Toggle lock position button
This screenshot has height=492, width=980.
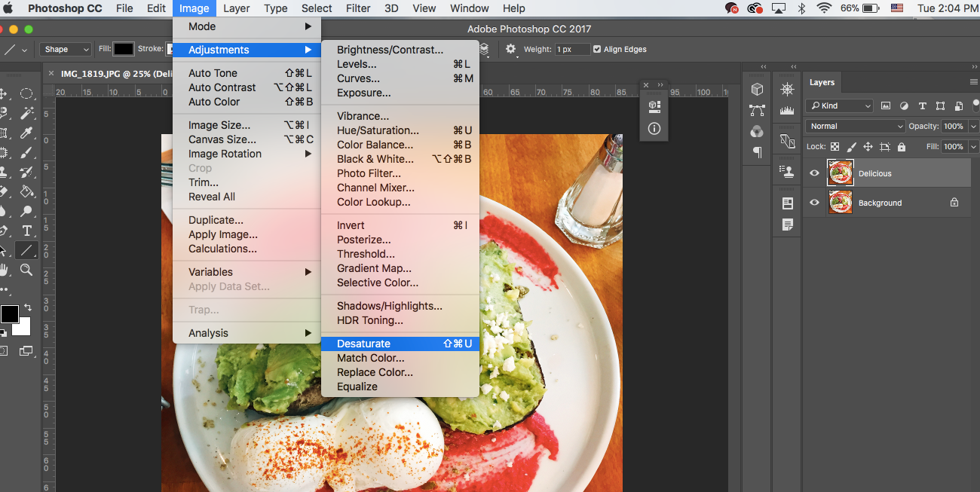868,147
